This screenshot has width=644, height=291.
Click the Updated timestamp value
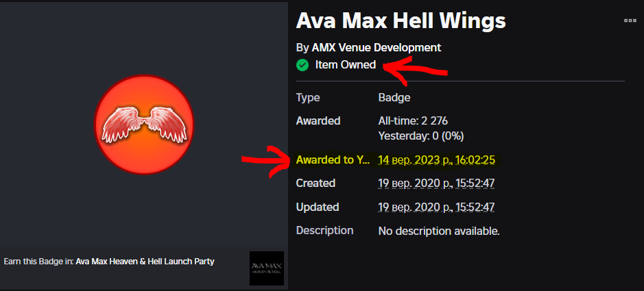point(437,207)
